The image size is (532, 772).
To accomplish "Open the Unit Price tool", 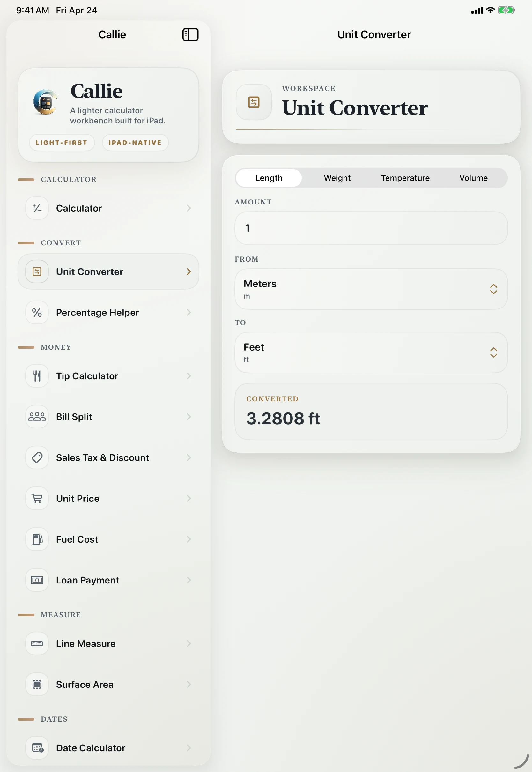I will click(108, 498).
